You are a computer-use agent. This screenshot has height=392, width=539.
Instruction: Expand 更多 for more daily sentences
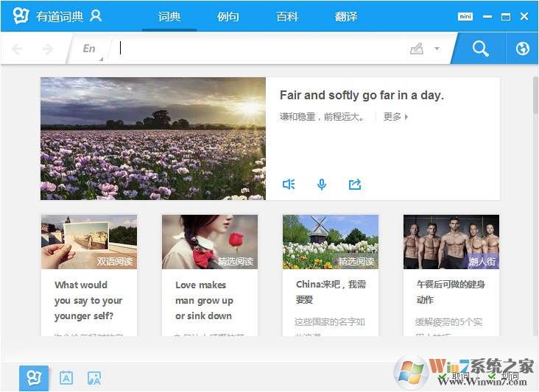395,117
